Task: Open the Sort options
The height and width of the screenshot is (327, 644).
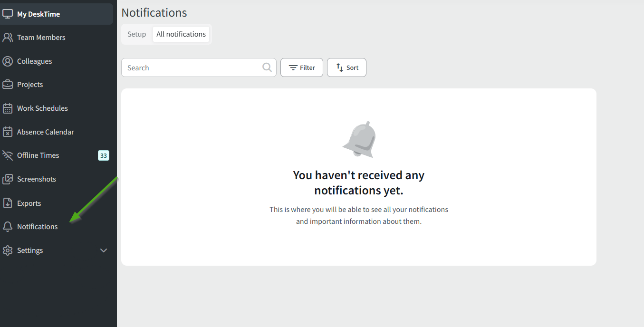Action: click(346, 67)
